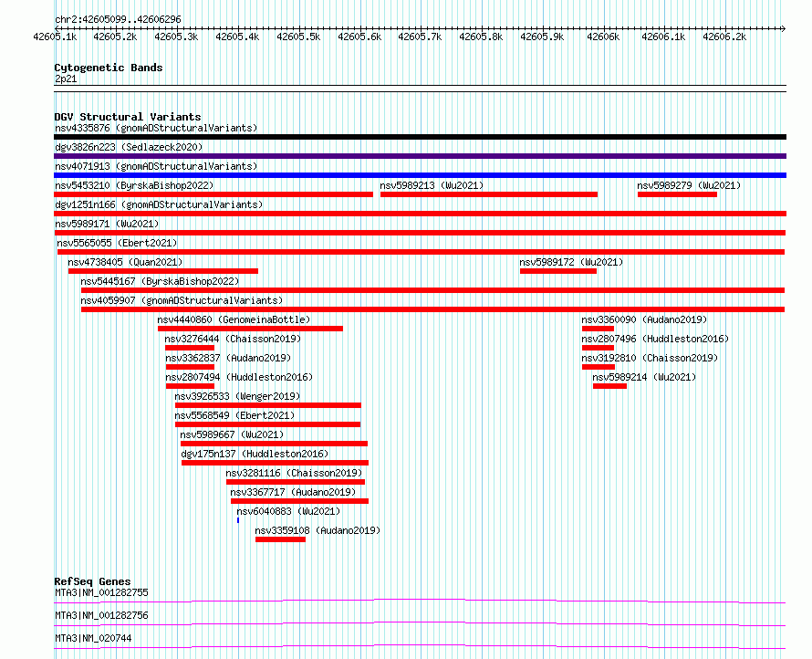The height and width of the screenshot is (659, 812).
Task: Click ruler tick labeled 42605.8k
Action: tap(481, 37)
